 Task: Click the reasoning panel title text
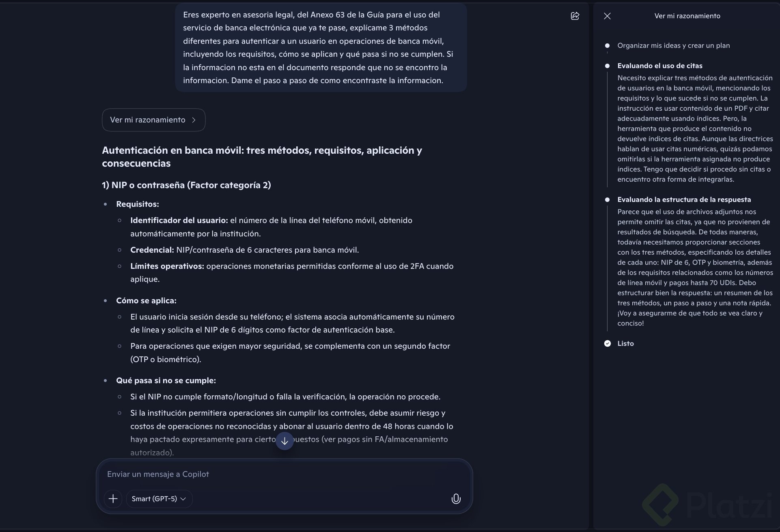(x=687, y=16)
